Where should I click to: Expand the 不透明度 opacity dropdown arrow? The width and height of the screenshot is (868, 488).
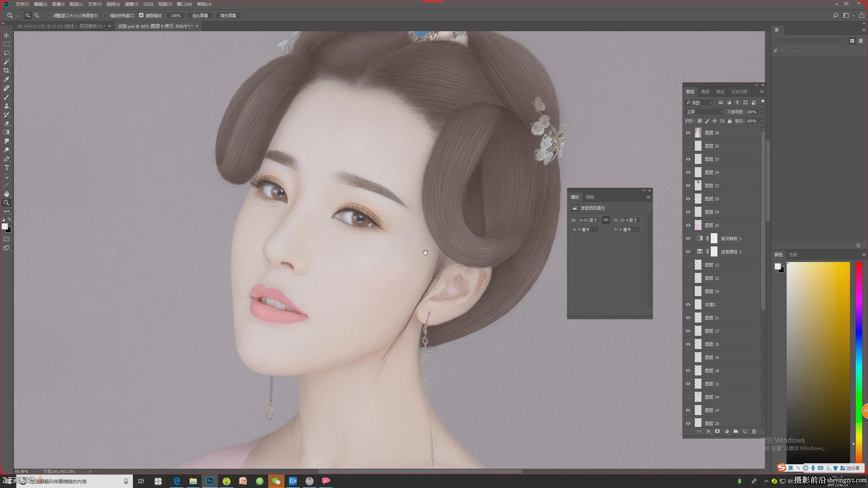point(762,112)
